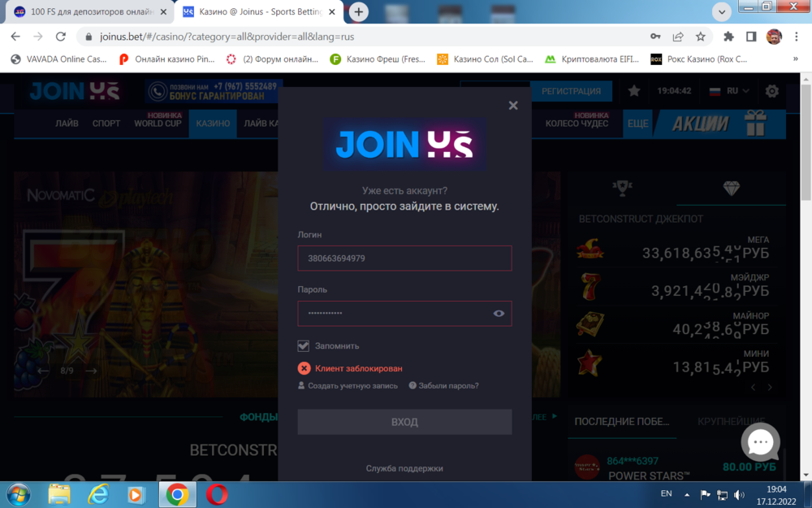This screenshot has width=812, height=508.
Task: Show hidden tray icons arrow
Action: pos(687,494)
